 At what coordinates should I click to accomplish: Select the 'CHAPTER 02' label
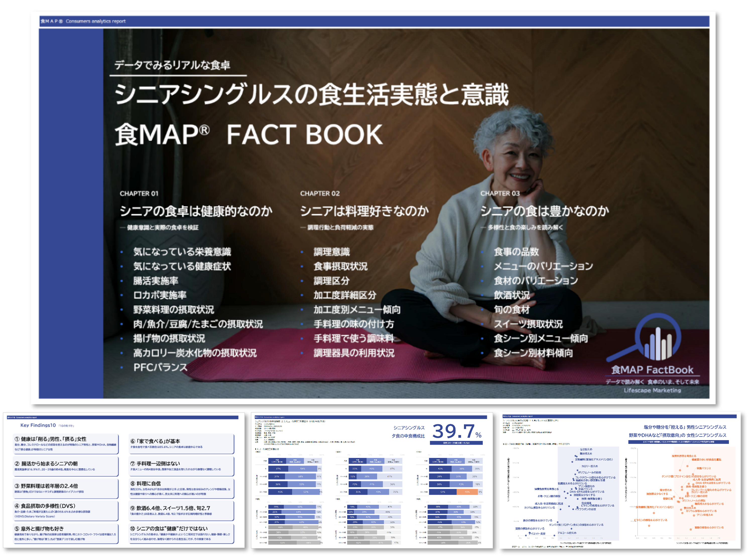click(x=320, y=194)
